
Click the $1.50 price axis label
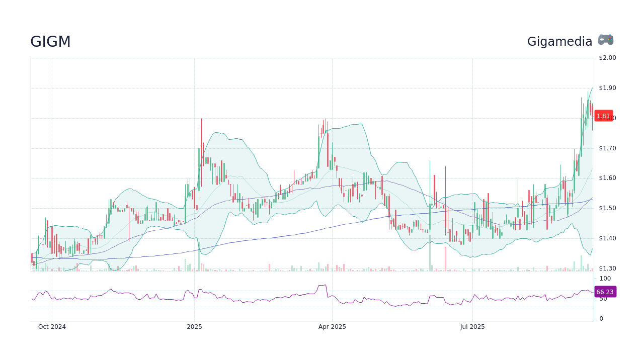pyautogui.click(x=607, y=208)
